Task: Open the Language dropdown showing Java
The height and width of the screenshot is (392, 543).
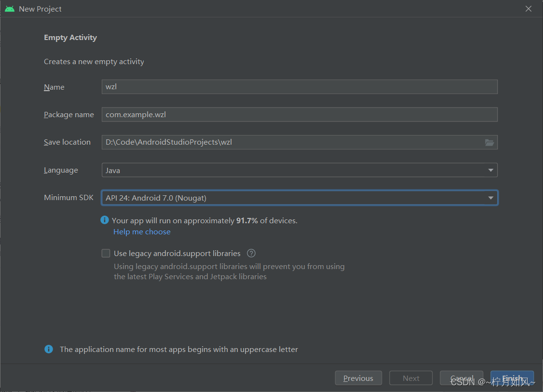Action: click(299, 170)
